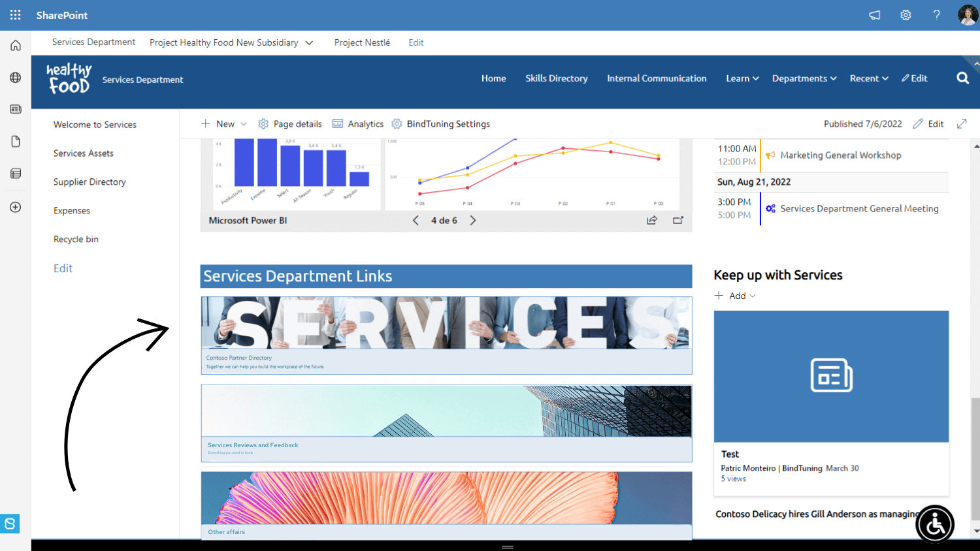This screenshot has height=551, width=980.
Task: Click Edit in the hub navigation
Action: pyautogui.click(x=416, y=42)
